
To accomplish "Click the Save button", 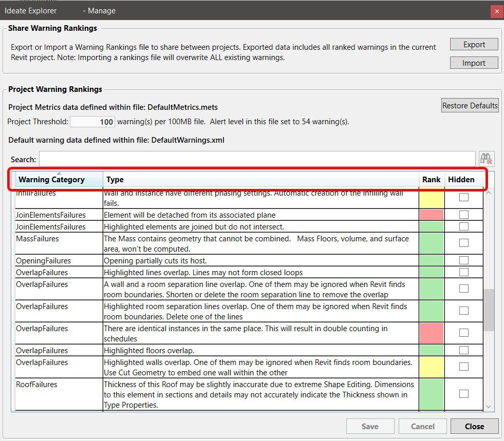I will [370, 426].
